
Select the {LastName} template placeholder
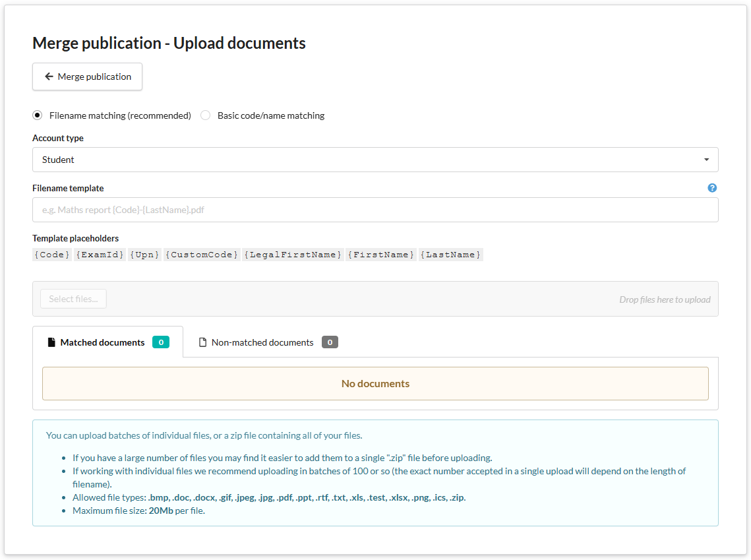click(x=451, y=254)
